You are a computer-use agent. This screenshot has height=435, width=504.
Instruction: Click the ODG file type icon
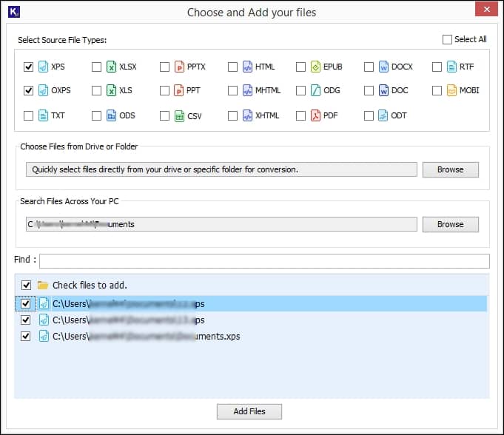point(315,90)
